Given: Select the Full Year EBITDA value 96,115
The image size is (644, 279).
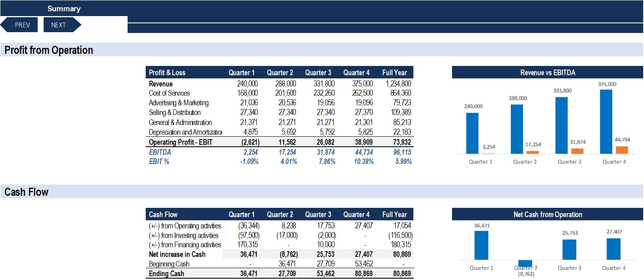Looking at the screenshot, I should tap(402, 152).
